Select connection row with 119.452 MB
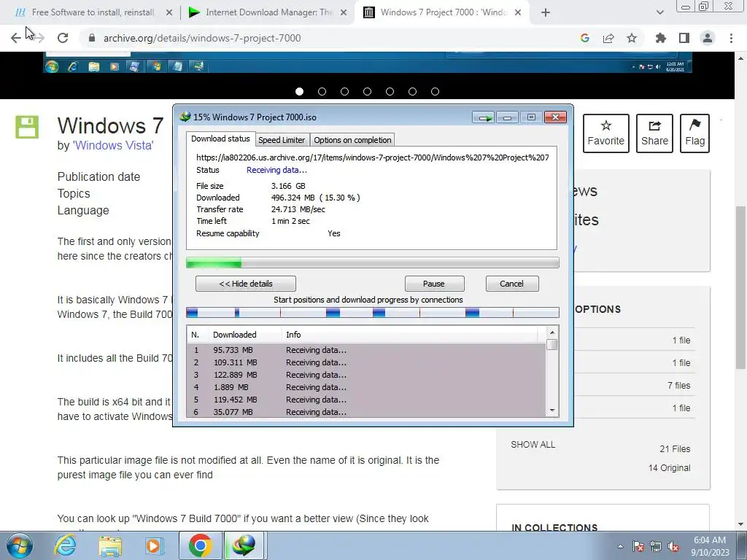The height and width of the screenshot is (560, 747). pos(367,400)
